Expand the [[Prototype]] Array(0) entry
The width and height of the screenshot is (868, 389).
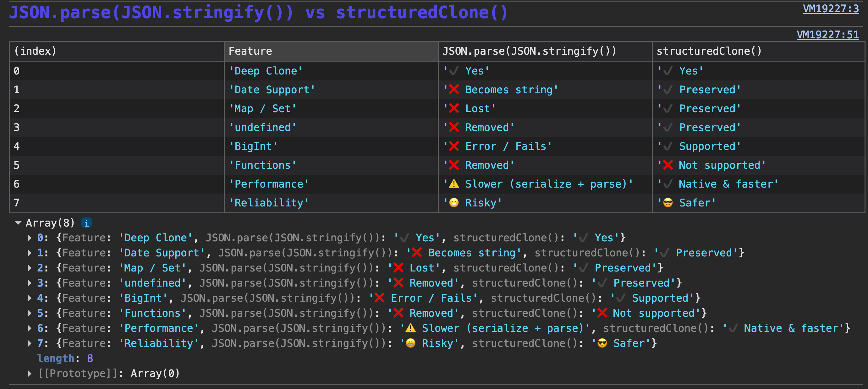point(30,373)
